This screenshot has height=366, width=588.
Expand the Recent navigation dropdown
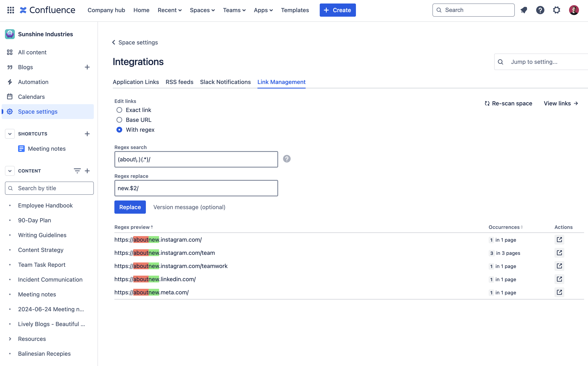click(x=169, y=10)
